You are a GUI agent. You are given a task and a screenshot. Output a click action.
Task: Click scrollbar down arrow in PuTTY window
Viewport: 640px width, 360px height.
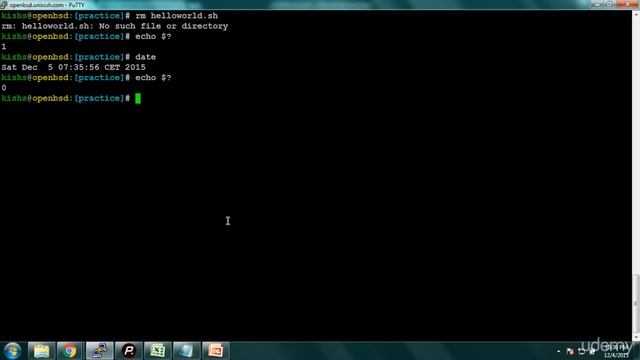point(636,337)
